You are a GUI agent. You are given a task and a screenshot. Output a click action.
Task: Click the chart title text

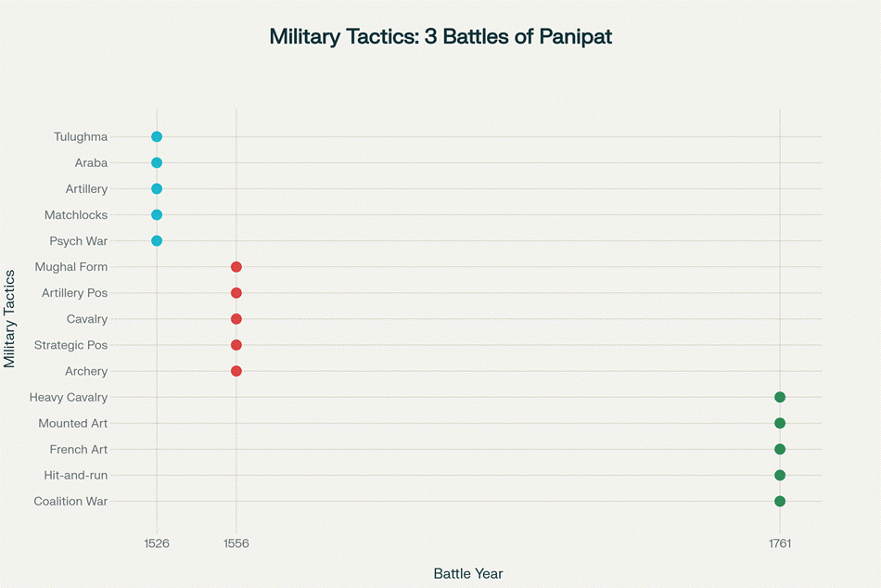click(x=440, y=37)
